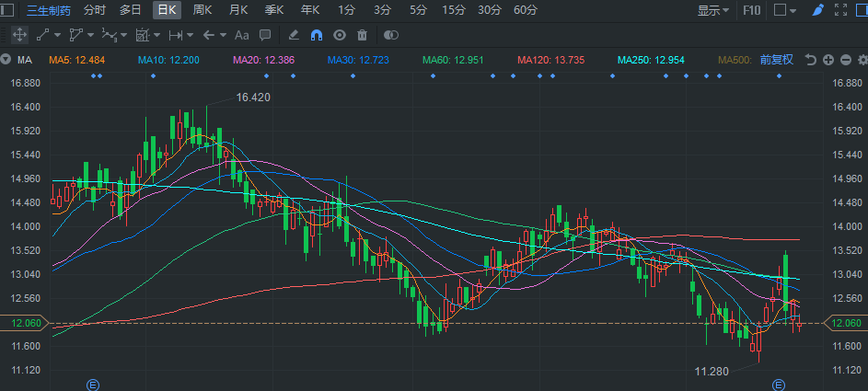
Task: Select the eraser tool
Action: coord(294,35)
